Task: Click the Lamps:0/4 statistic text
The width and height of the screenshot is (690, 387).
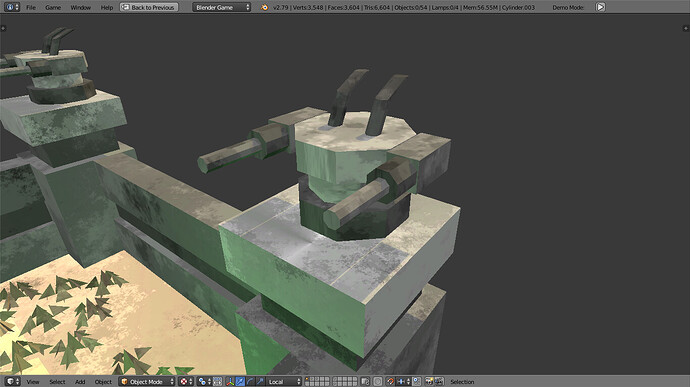Action: (444, 7)
